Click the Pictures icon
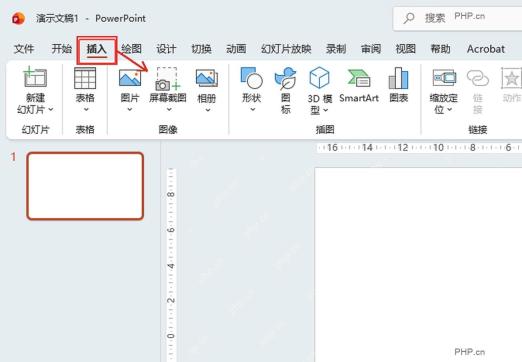 click(x=130, y=78)
